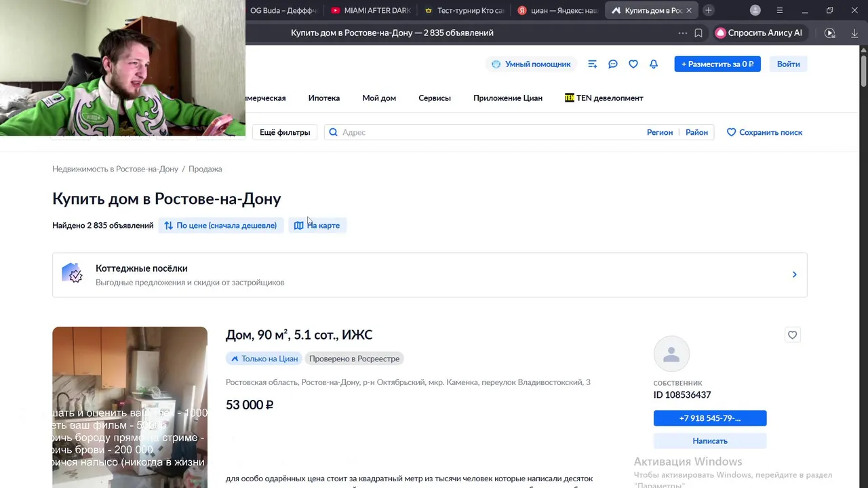Screen dimensions: 868x488
Task: Switch to the Тест-турнир tab
Action: (464, 10)
